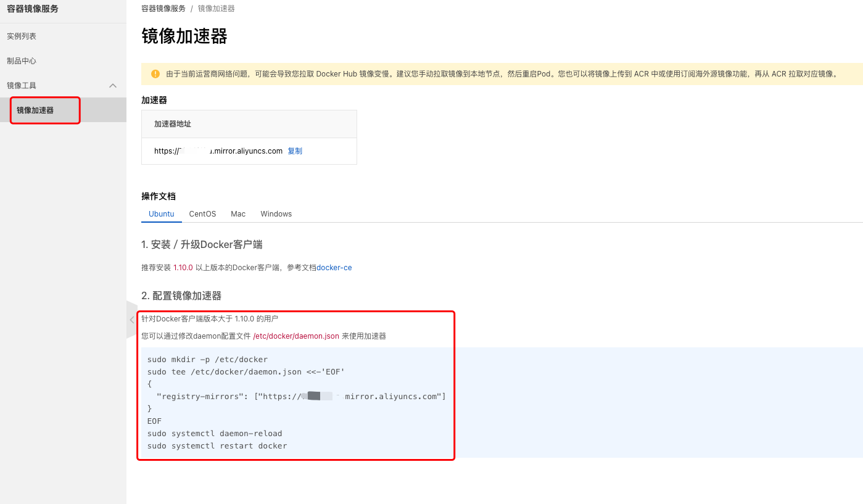Click the 镜像加速器 breadcrumb item
The width and height of the screenshot is (863, 504).
click(x=216, y=9)
